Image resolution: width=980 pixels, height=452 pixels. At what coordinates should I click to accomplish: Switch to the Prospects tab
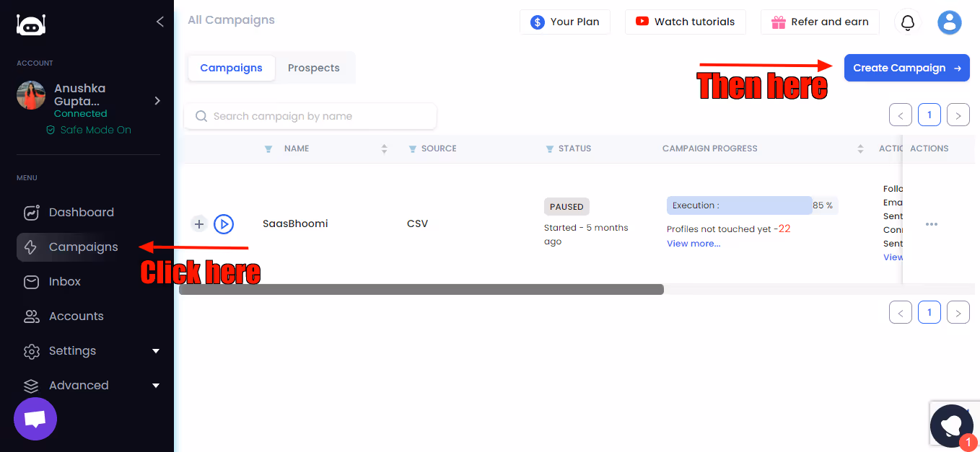pyautogui.click(x=313, y=67)
